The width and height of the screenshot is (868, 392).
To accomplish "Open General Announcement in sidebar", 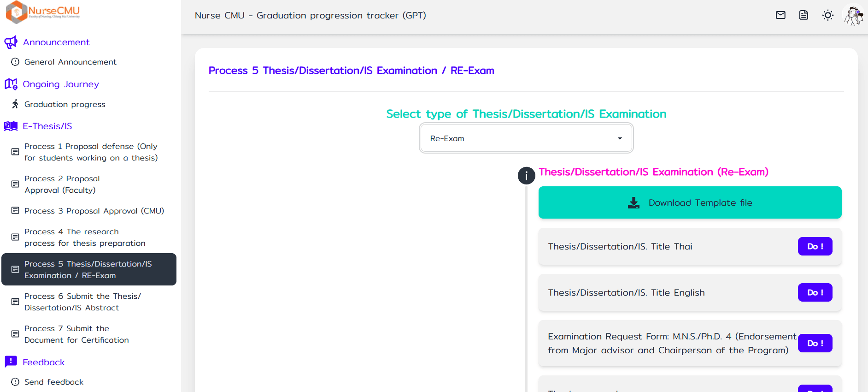I will point(70,62).
